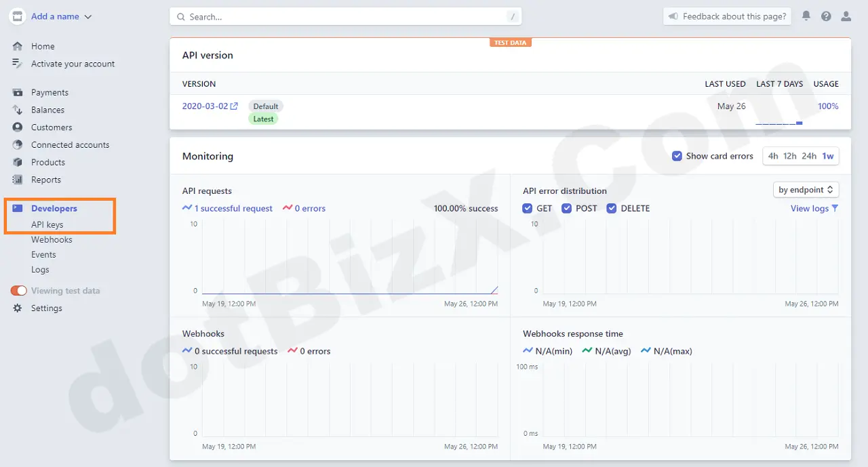Disable the DELETE method checkbox
This screenshot has height=467, width=868.
(x=612, y=209)
